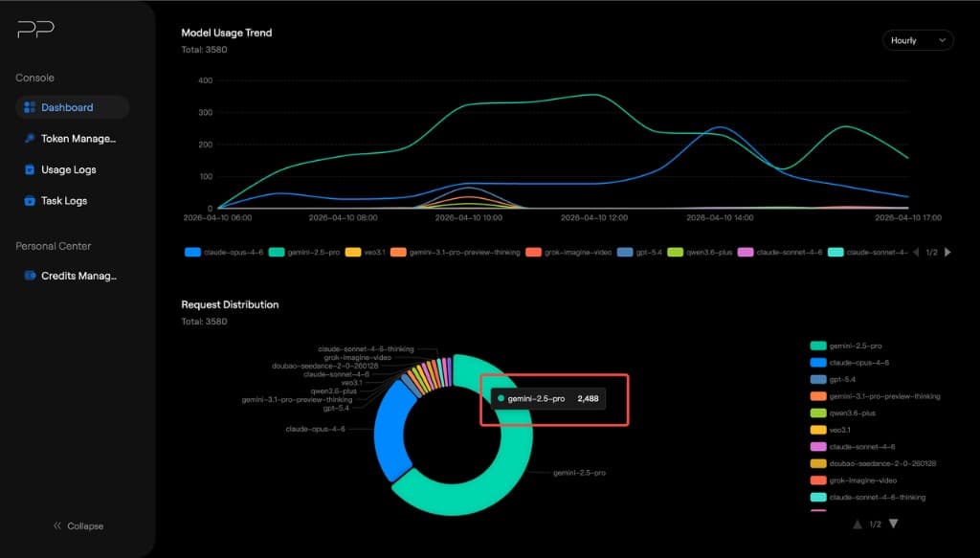The height and width of the screenshot is (558, 980).
Task: Toggle the truncated cyan claude-sonnet entry in trend legend
Action: click(x=867, y=253)
